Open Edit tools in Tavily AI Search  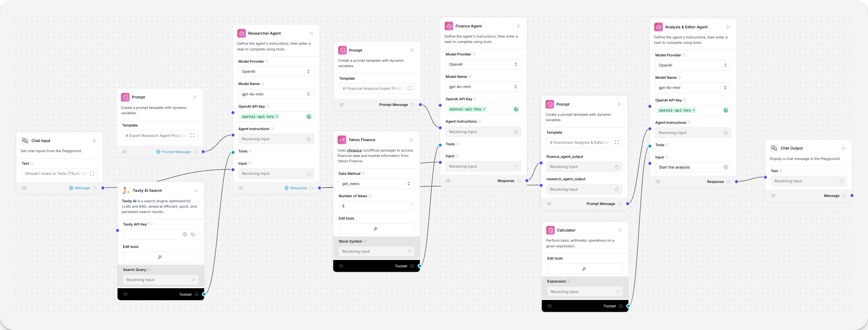click(161, 256)
